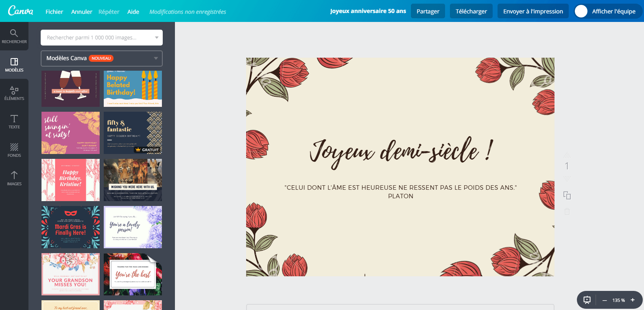Screen dimensions: 644x310
Task: Select the You're the best template
Action: click(x=133, y=274)
